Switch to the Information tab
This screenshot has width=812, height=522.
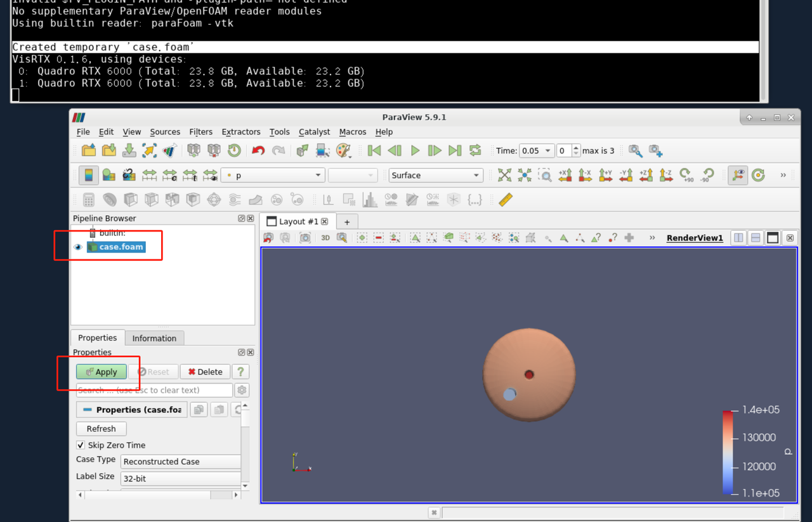point(154,338)
